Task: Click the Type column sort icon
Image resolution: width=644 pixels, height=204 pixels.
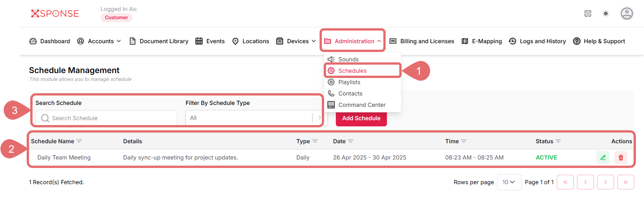Action: [x=315, y=141]
